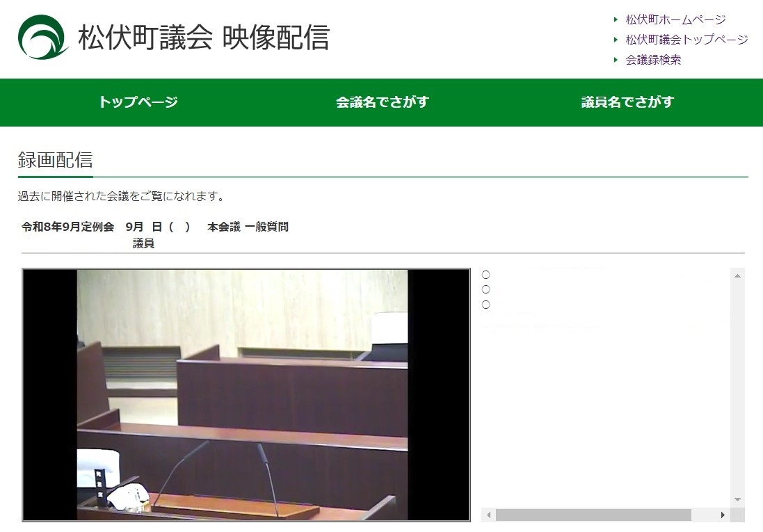Image resolution: width=763 pixels, height=532 pixels.
Task: Open the 会議録検索 link
Action: point(653,60)
